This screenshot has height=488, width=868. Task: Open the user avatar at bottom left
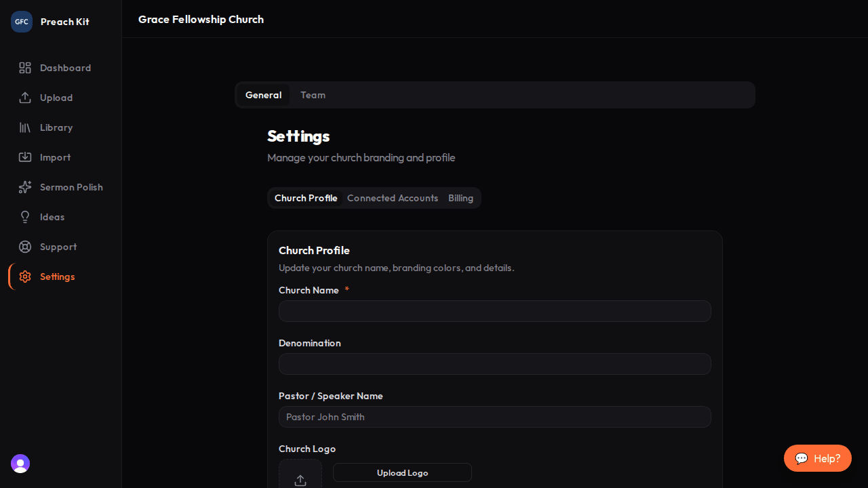click(20, 464)
